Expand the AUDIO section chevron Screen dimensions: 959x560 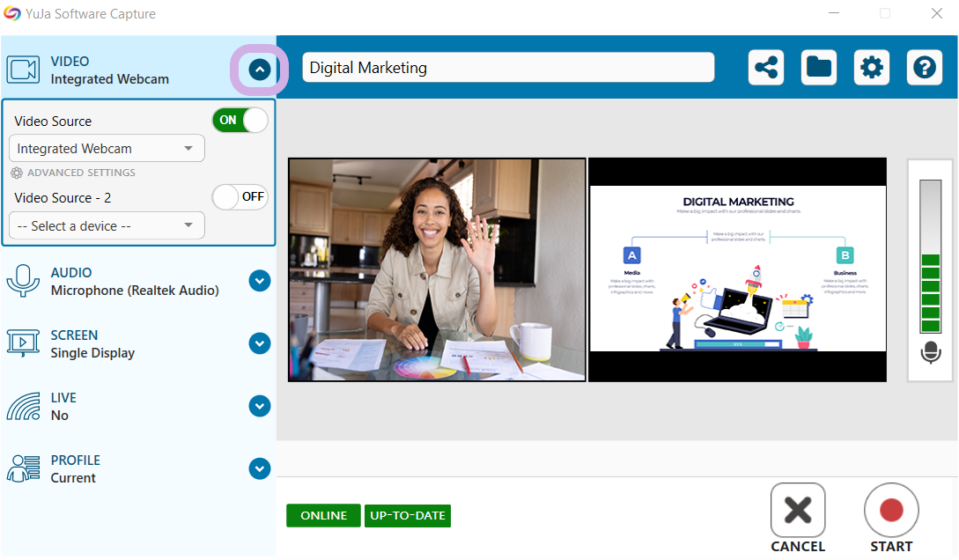click(259, 281)
